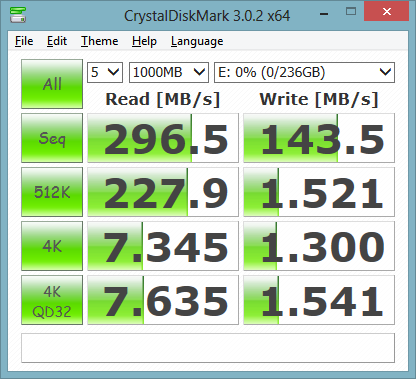The width and height of the screenshot is (416, 379).
Task: Click the Write [MB/s] column header
Action: pyautogui.click(x=319, y=99)
